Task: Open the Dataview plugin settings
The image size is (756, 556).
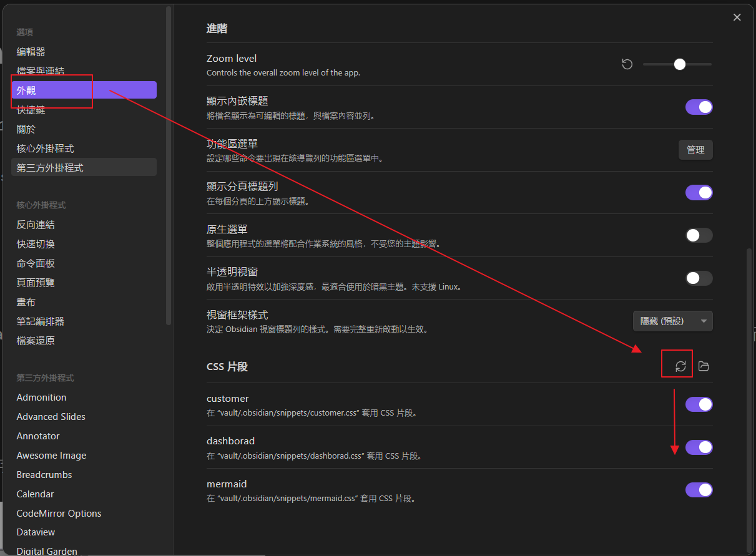Action: tap(36, 532)
